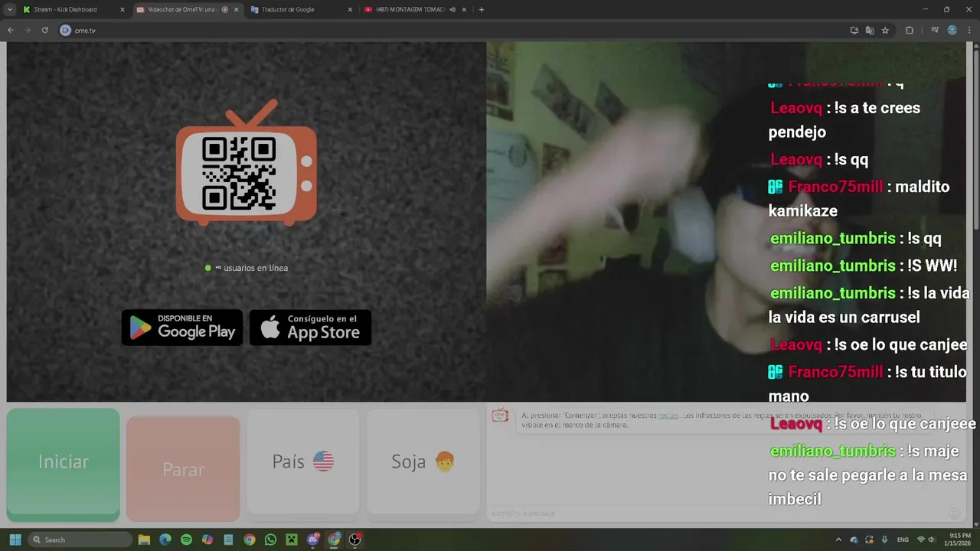Open the network Wi-Fi tray icon
The height and width of the screenshot is (551, 980).
[x=921, y=540]
